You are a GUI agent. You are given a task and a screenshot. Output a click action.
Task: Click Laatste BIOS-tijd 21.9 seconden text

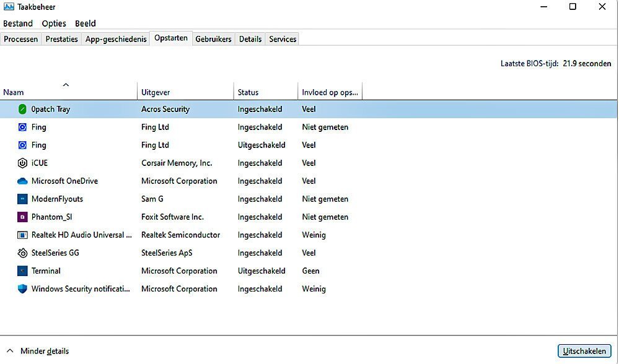(556, 64)
